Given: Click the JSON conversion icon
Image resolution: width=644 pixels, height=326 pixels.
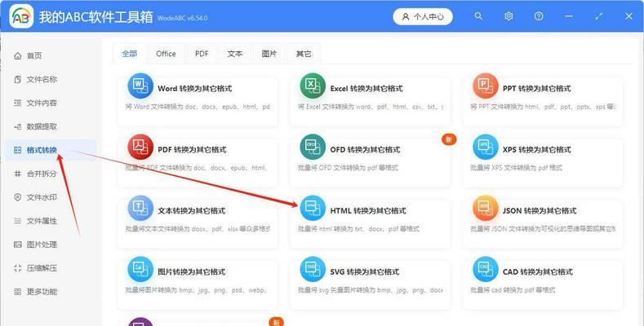Looking at the screenshot, I should [486, 208].
